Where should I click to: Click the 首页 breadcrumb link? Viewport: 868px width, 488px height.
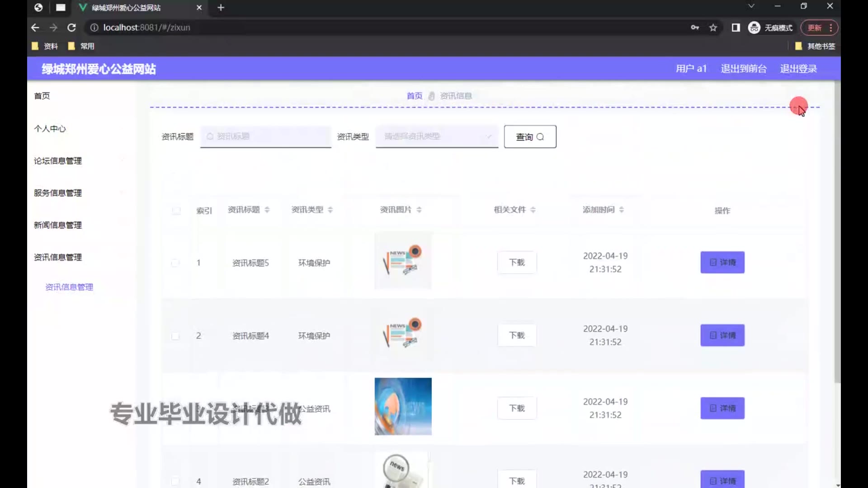point(414,96)
